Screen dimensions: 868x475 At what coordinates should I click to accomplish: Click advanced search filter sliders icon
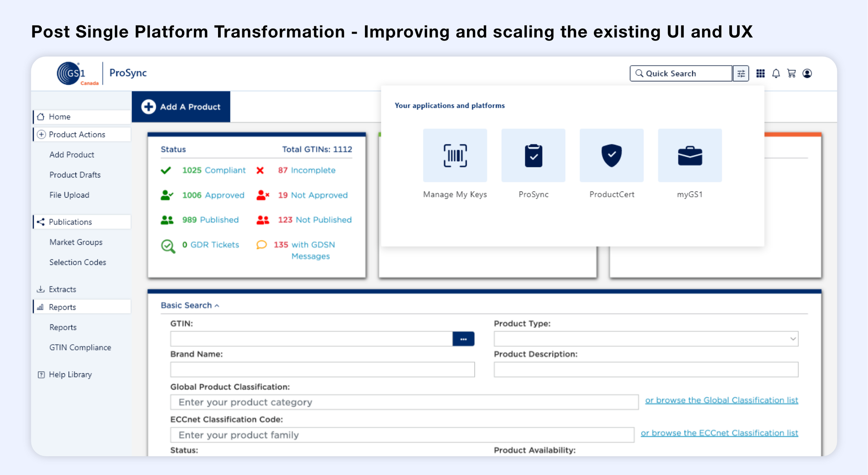pyautogui.click(x=741, y=74)
